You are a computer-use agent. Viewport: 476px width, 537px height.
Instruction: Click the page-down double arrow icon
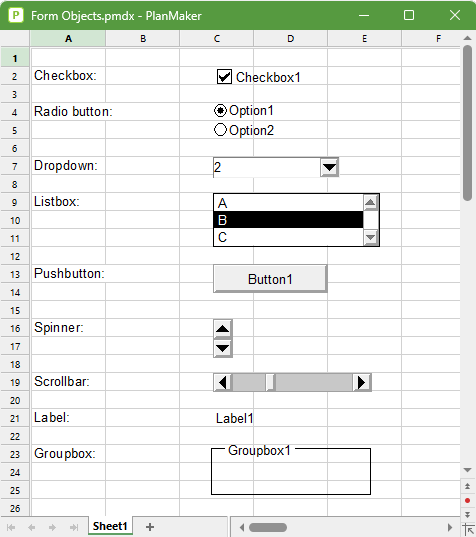click(x=467, y=515)
